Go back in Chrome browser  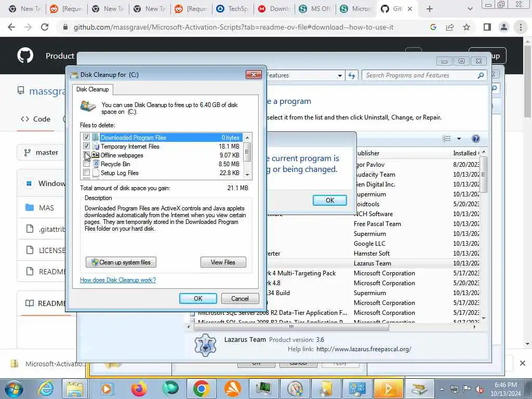[x=11, y=27]
